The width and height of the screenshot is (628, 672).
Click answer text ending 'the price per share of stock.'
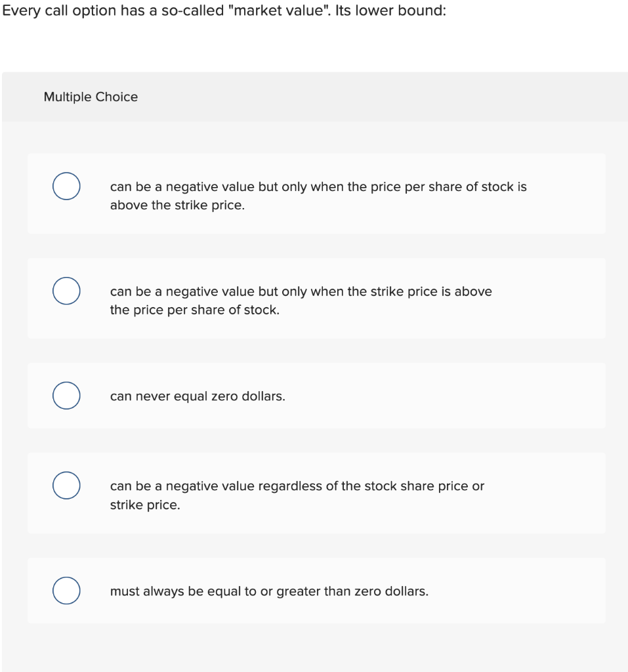pyautogui.click(x=301, y=301)
